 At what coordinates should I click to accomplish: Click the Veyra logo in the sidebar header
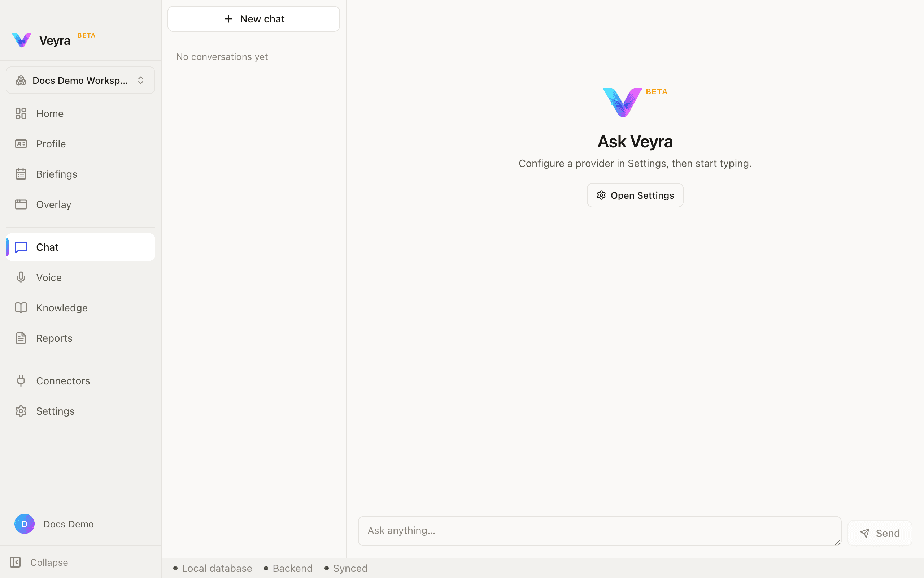[21, 40]
